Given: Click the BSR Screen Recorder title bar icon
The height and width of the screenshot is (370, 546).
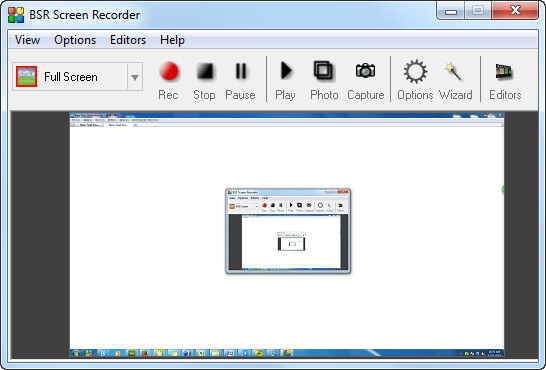Looking at the screenshot, I should pos(16,15).
